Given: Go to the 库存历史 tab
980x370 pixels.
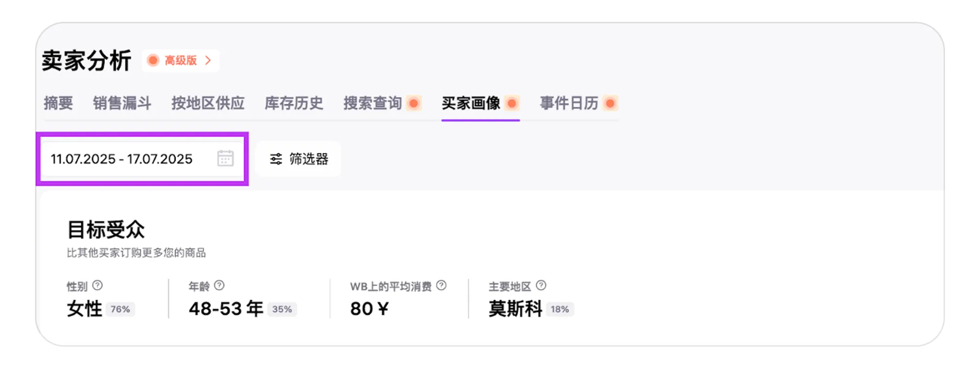Looking at the screenshot, I should pos(294,103).
